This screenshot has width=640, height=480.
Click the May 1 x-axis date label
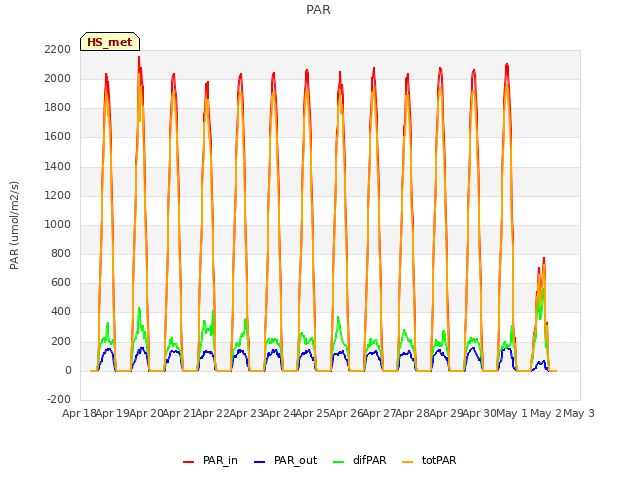click(512, 413)
